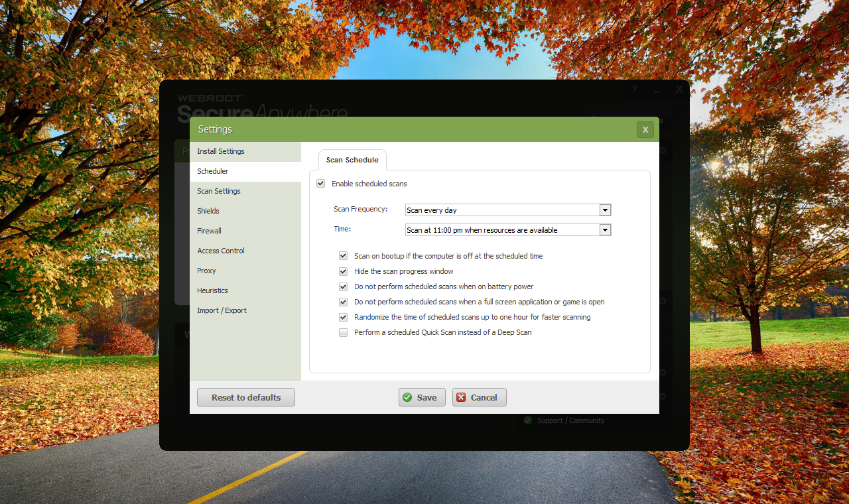Screen dimensions: 849x504
Task: Toggle Scan on bootup checkbox
Action: tap(344, 255)
